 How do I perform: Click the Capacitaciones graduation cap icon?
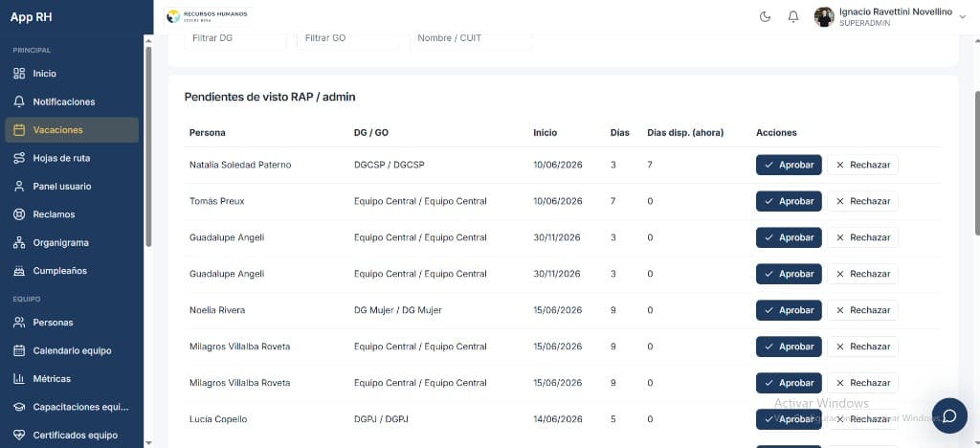pos(19,407)
